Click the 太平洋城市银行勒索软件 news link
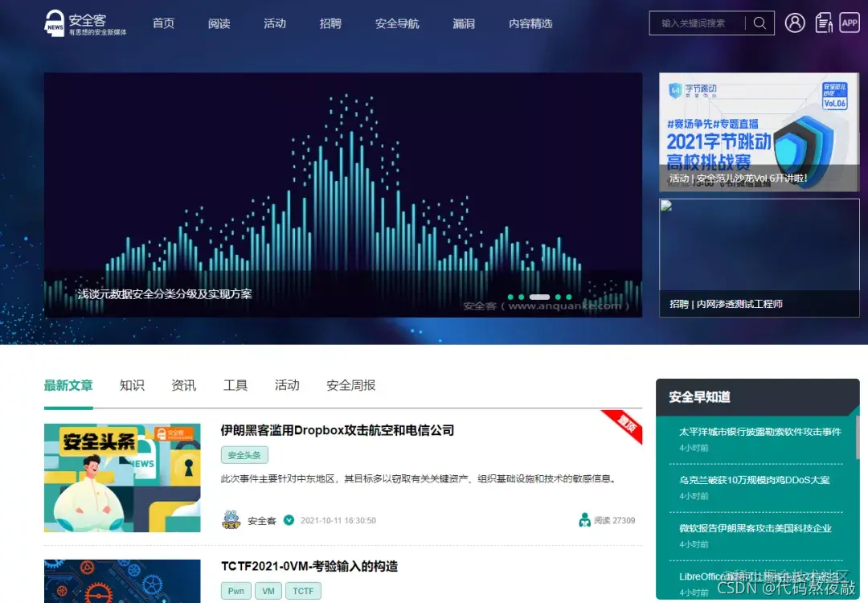The height and width of the screenshot is (603, 868). tap(754, 432)
